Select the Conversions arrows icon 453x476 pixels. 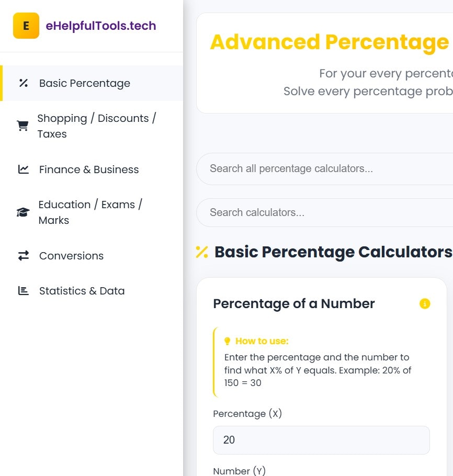[22, 255]
